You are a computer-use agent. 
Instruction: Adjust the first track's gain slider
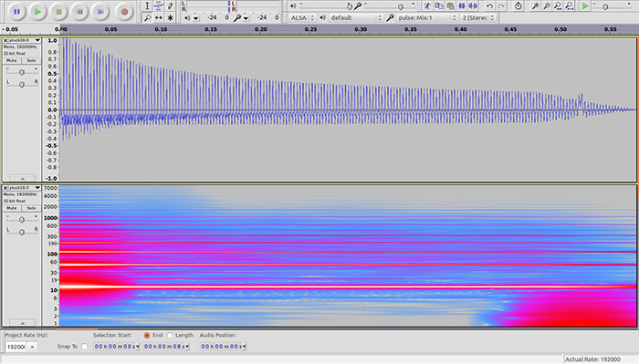pos(22,72)
